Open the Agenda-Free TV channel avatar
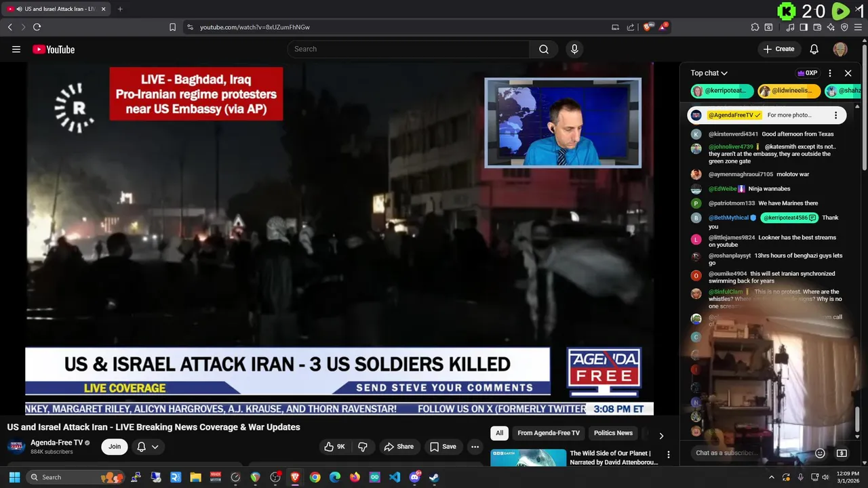 (16, 447)
